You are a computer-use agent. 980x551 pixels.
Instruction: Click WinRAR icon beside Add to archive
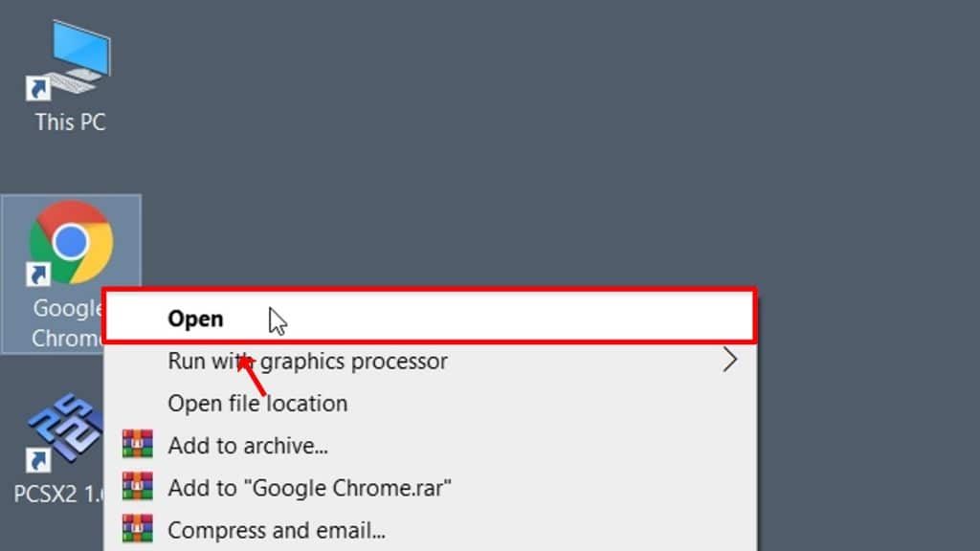tap(138, 445)
